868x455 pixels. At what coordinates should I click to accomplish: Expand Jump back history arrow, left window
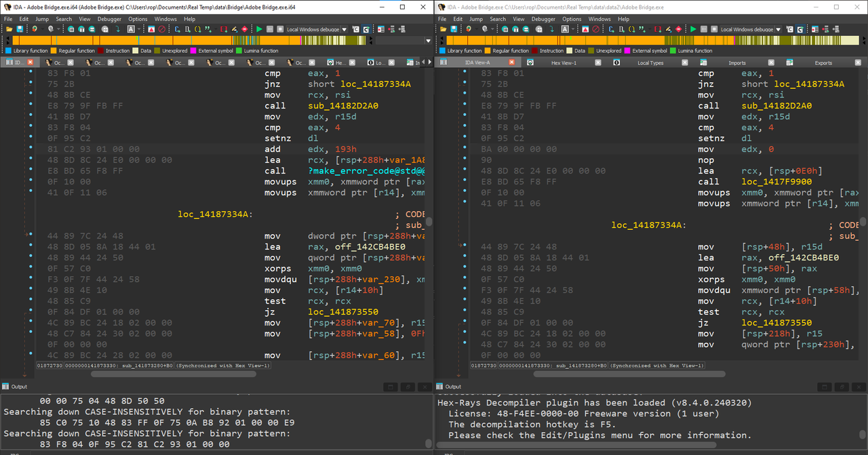pos(42,29)
